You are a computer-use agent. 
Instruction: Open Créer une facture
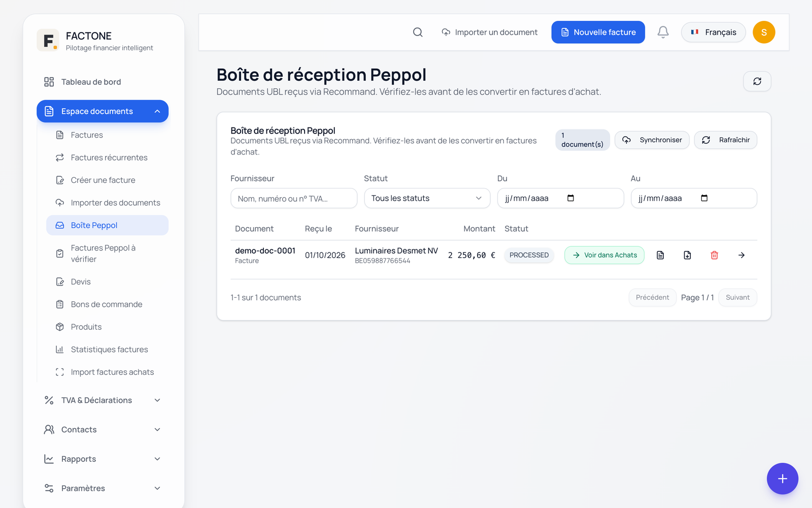pyautogui.click(x=108, y=180)
